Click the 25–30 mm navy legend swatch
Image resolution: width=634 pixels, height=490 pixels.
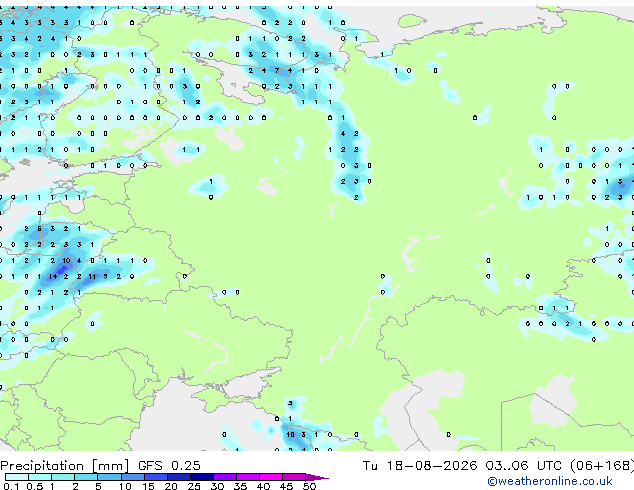[x=201, y=477]
